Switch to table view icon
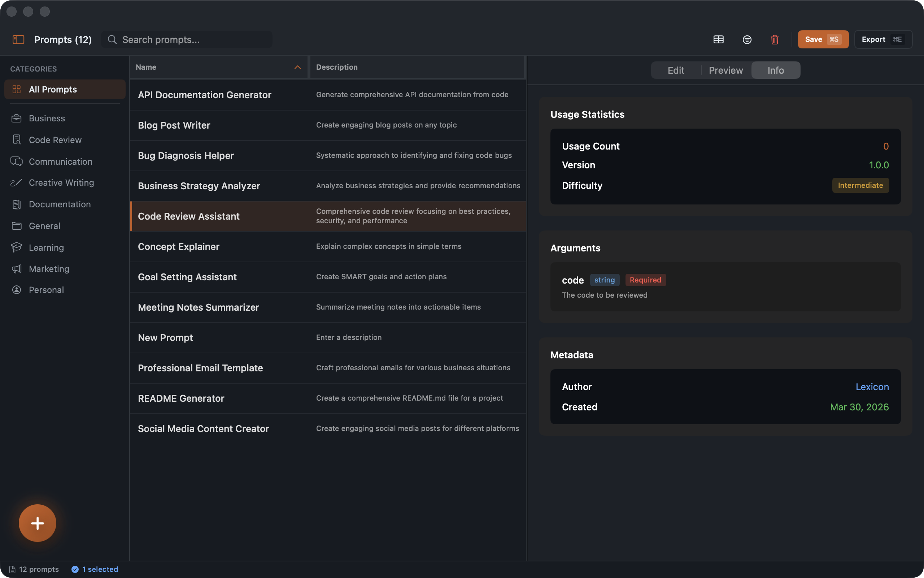Image resolution: width=924 pixels, height=578 pixels. click(718, 39)
